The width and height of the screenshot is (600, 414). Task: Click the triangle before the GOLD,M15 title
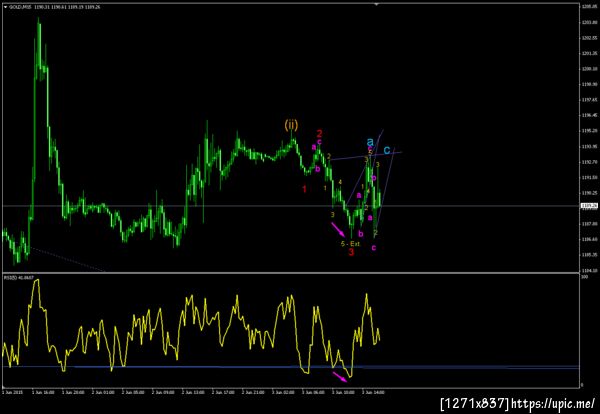(5, 7)
